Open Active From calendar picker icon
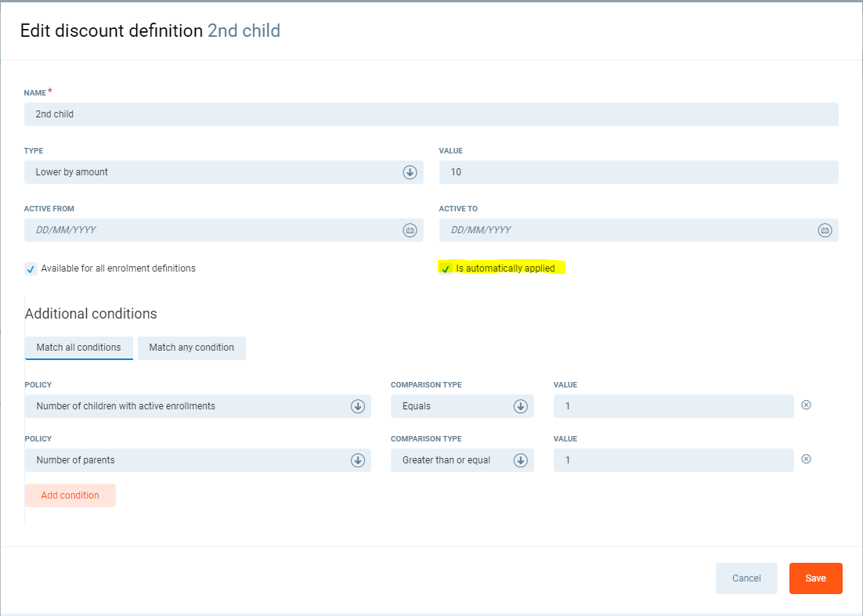 click(x=409, y=230)
